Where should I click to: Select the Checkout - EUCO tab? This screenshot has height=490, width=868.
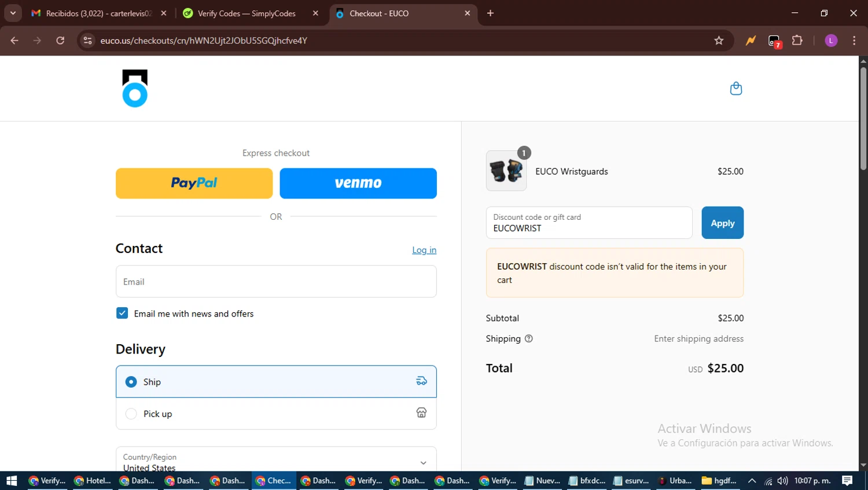(x=403, y=13)
